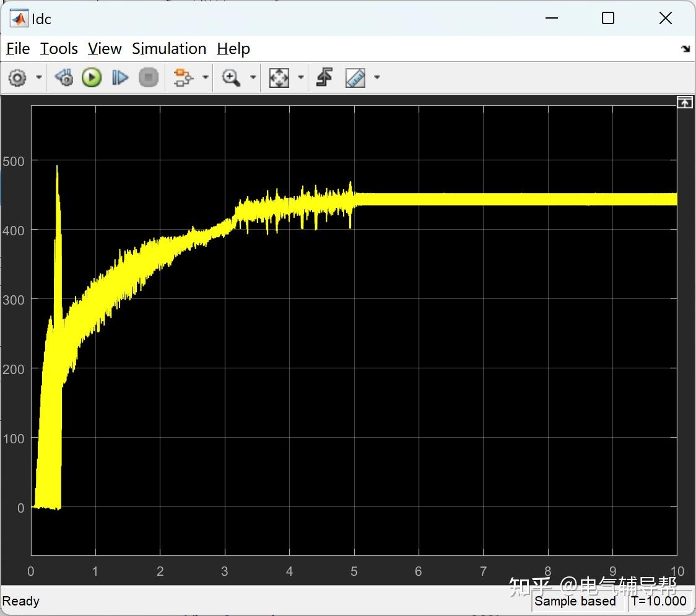Viewport: 696px width, 616px height.
Task: Run the simulation with green play button
Action: [x=92, y=77]
